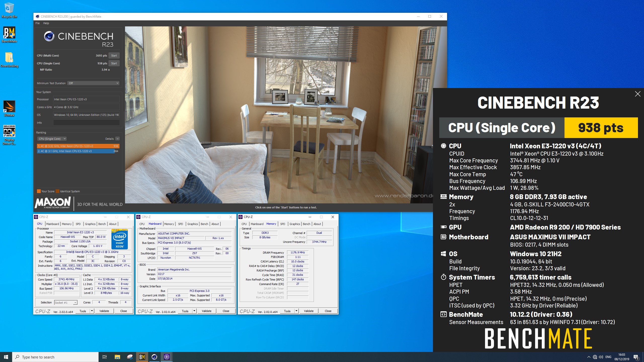Open the BenchMate desktop shortcut

coord(9,35)
